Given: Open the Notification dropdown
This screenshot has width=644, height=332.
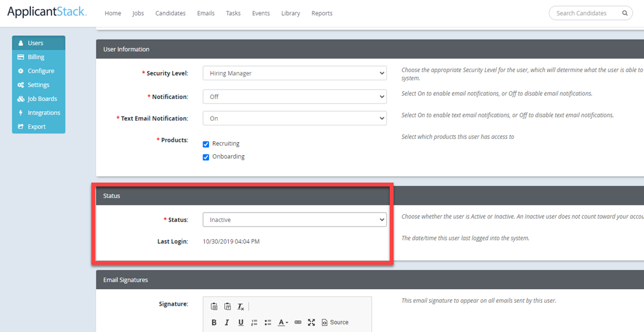Looking at the screenshot, I should (x=294, y=97).
